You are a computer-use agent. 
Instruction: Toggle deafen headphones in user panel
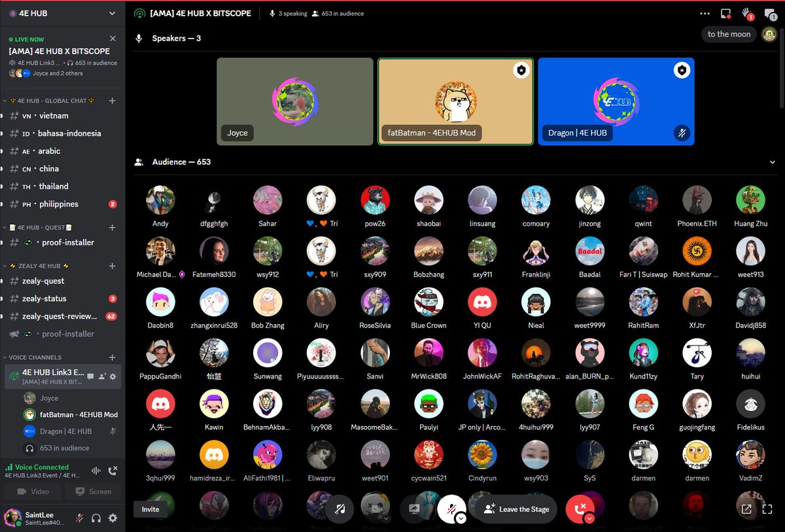click(96, 518)
